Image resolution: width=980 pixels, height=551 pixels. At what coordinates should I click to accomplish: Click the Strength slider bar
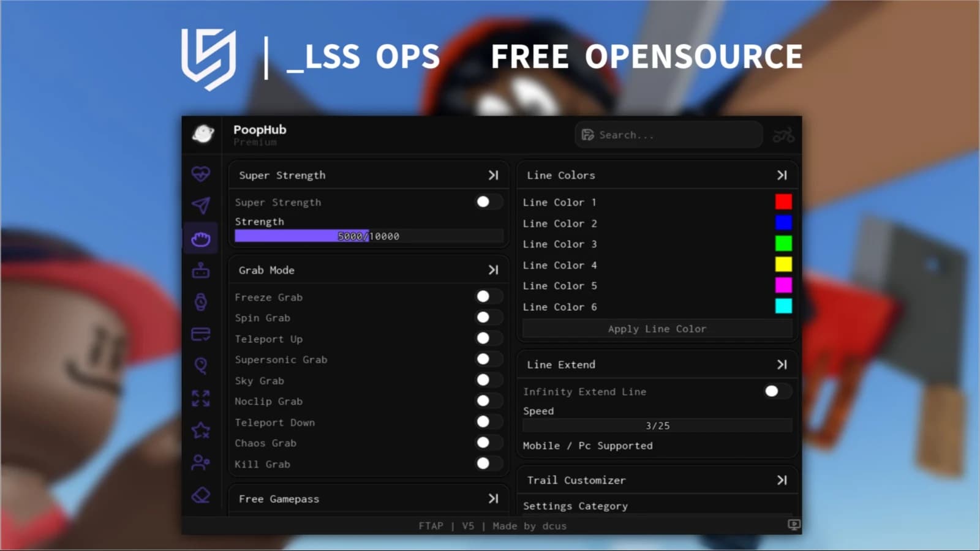369,236
